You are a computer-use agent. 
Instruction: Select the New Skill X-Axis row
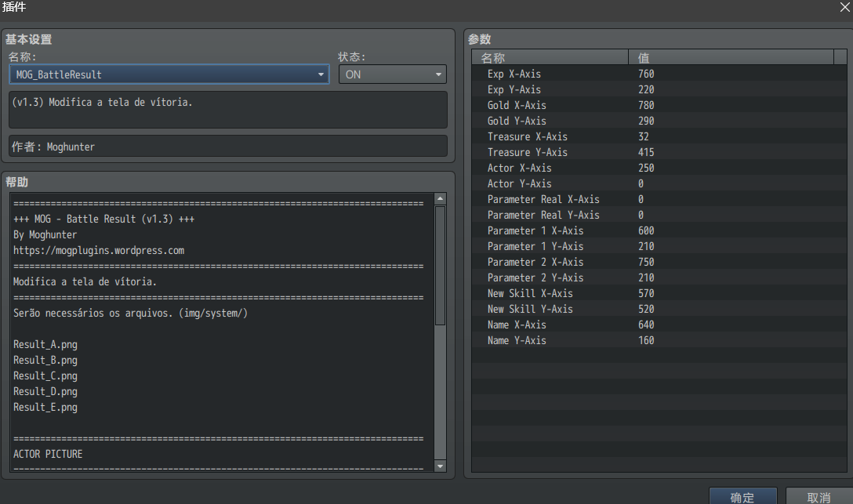click(659, 294)
